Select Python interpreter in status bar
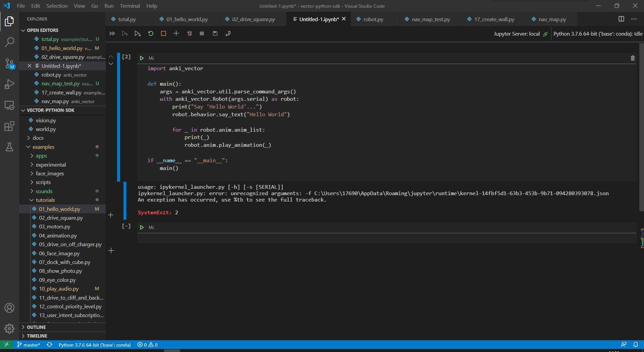This screenshot has height=352, width=644. pos(95,345)
